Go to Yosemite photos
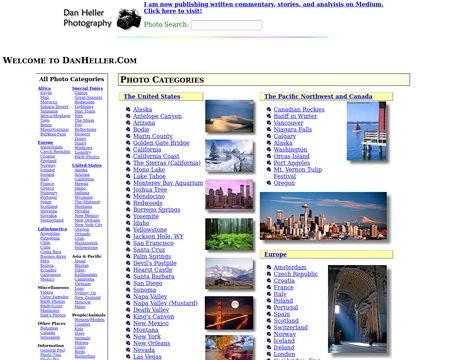The height and width of the screenshot is (360, 450). 146,216
